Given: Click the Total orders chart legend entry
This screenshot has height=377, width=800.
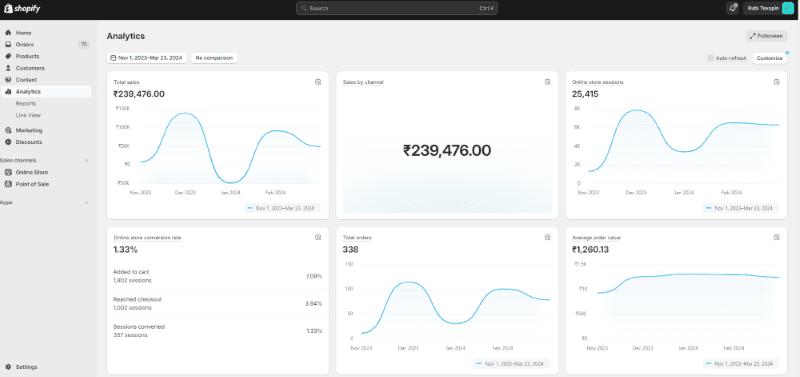Looking at the screenshot, I should point(512,364).
